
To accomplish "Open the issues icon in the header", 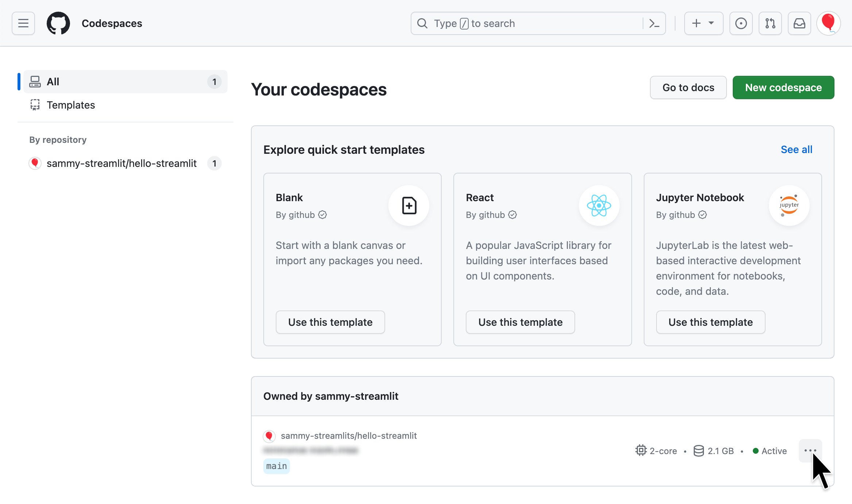I will pos(741,23).
